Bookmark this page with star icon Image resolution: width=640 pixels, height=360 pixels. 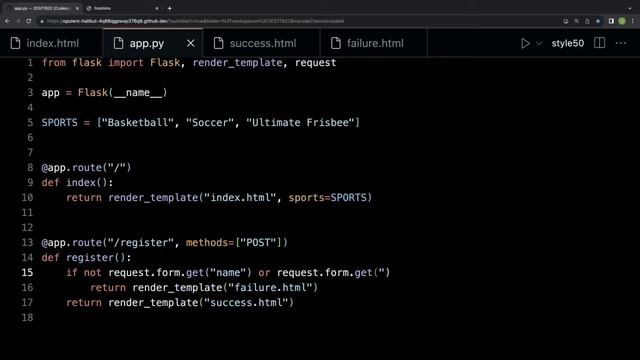tap(598, 21)
